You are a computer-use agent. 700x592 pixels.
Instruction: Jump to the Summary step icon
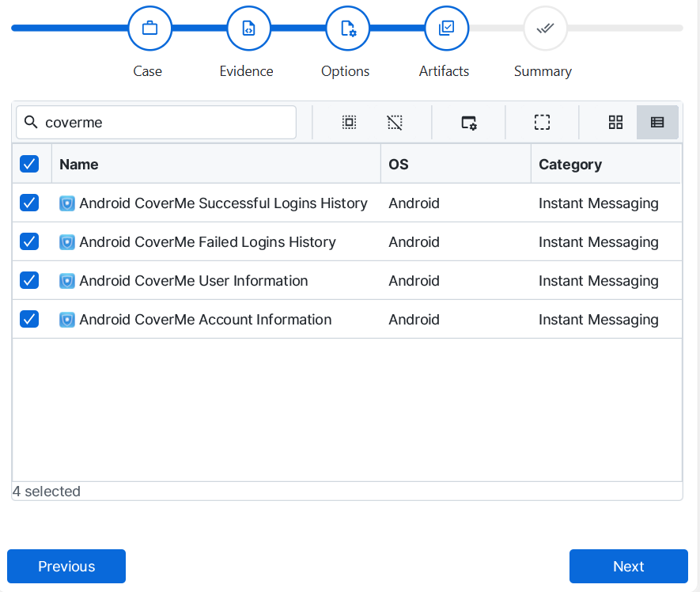[x=545, y=28]
